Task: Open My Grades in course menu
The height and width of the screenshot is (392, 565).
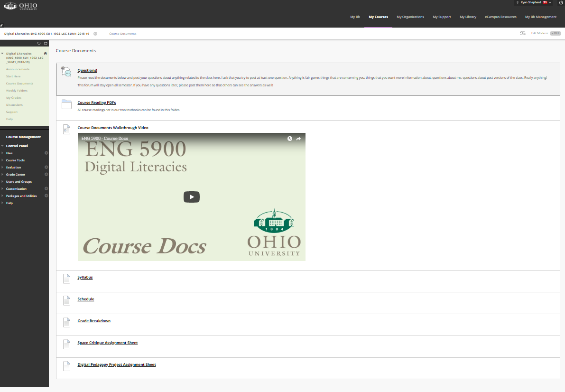Action: coord(14,98)
